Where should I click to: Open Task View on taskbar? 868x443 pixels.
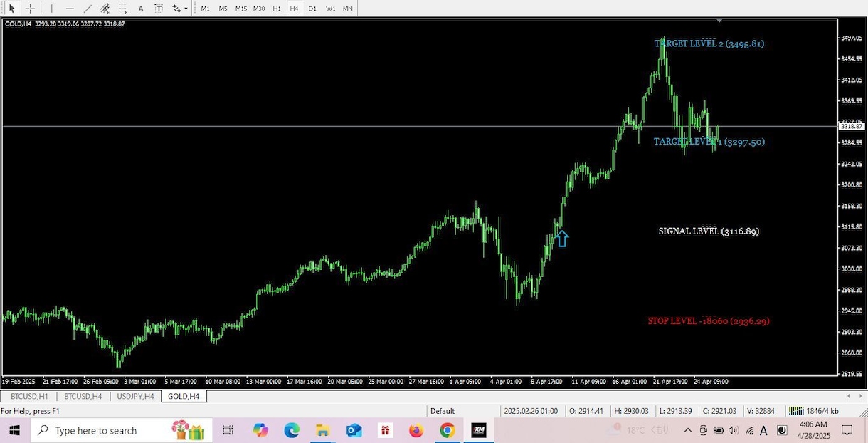[x=228, y=430]
